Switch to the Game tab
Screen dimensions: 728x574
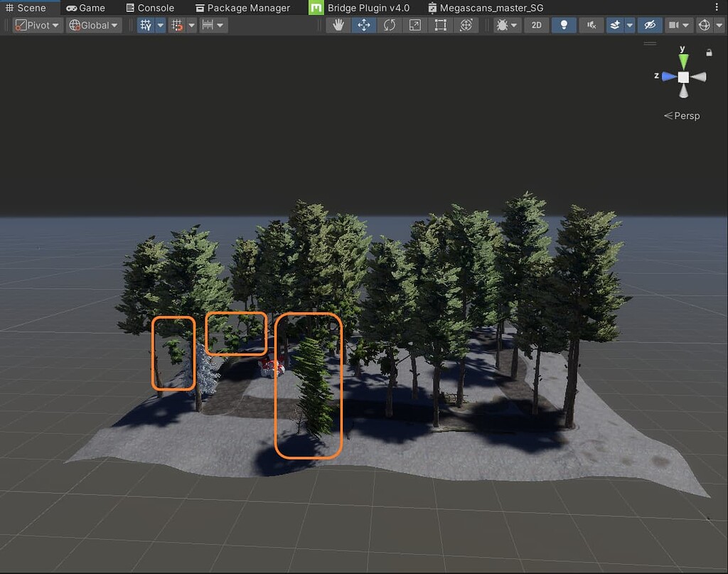coord(87,8)
